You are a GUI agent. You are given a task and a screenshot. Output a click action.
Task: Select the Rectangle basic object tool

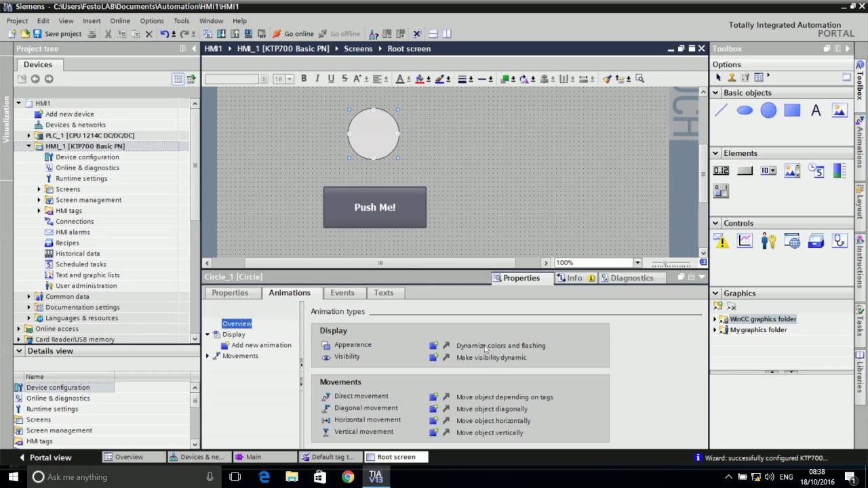[x=792, y=110]
